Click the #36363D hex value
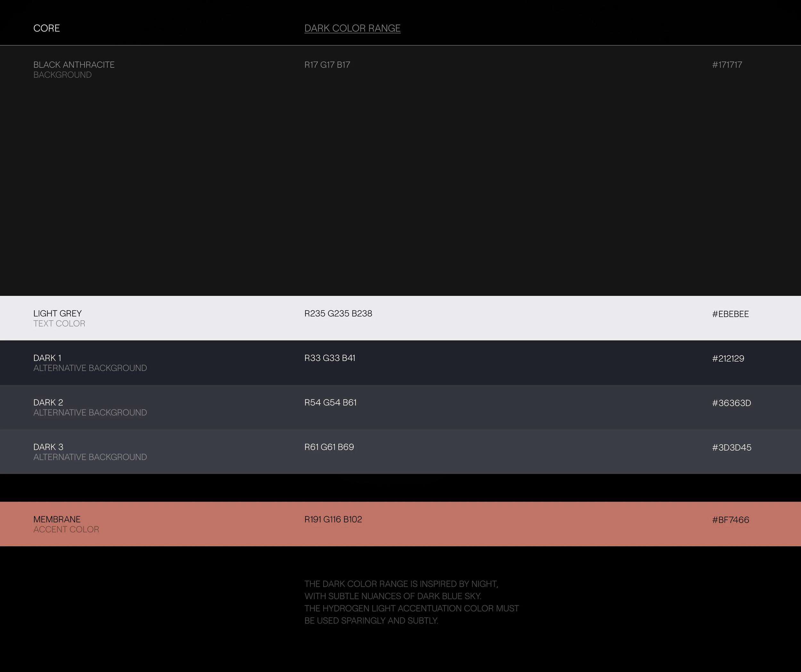Image resolution: width=801 pixels, height=672 pixels. tap(731, 403)
